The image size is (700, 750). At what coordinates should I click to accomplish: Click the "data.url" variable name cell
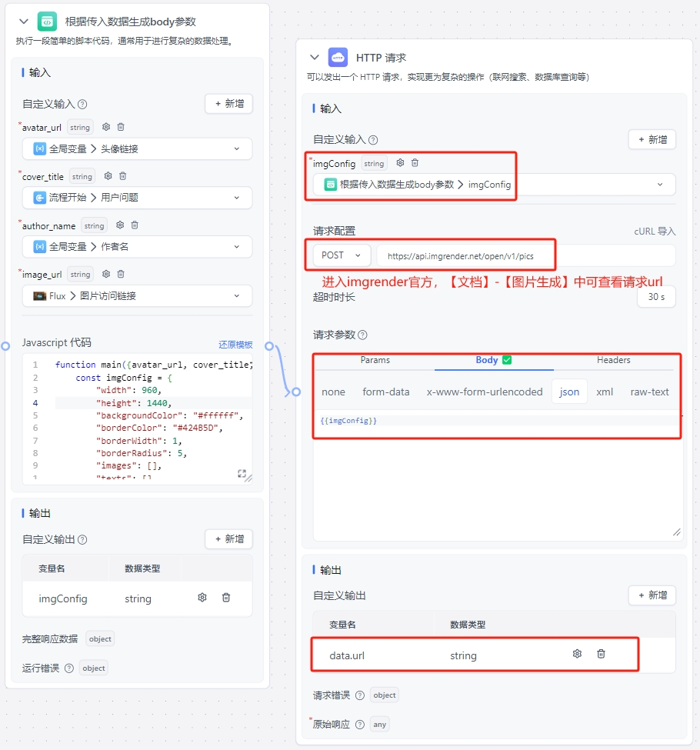[347, 656]
